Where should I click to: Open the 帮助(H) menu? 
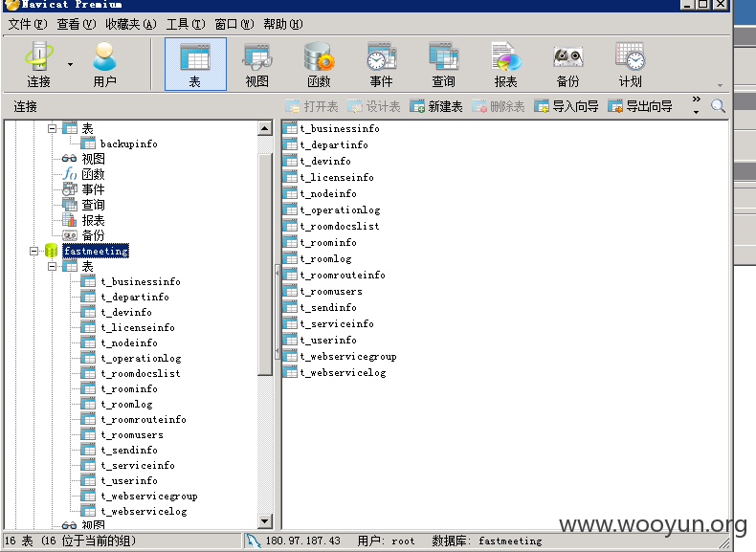pos(283,24)
